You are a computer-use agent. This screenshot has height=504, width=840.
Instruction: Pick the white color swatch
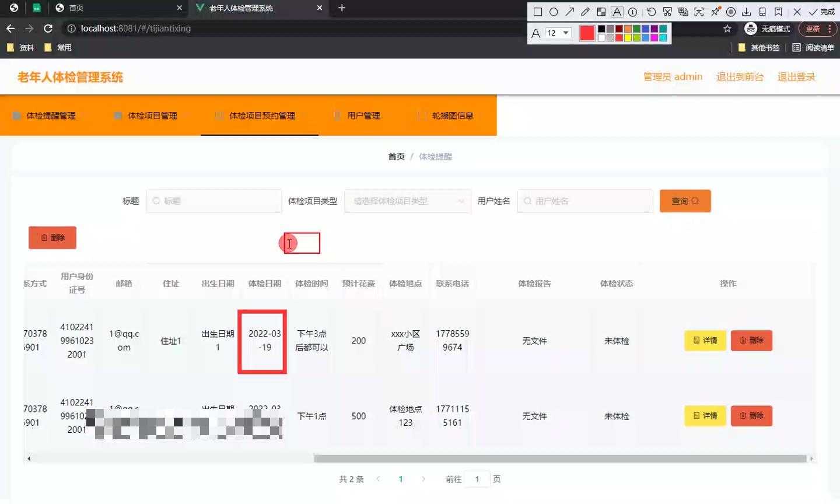[601, 37]
